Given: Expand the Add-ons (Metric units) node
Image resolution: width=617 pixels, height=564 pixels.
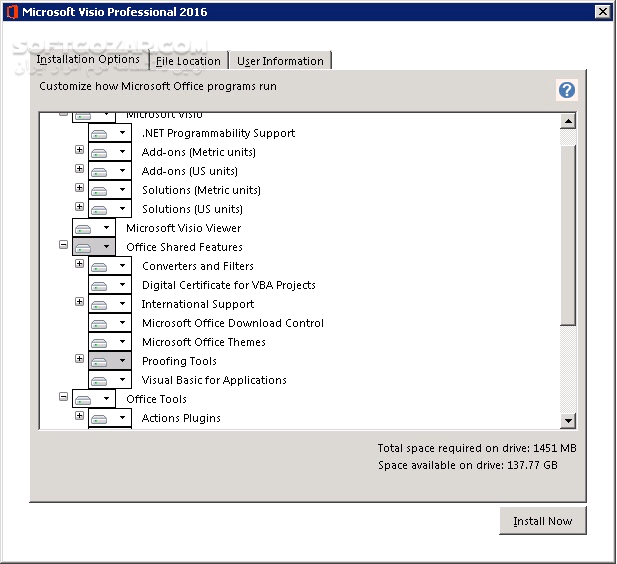Looking at the screenshot, I should pos(80,152).
